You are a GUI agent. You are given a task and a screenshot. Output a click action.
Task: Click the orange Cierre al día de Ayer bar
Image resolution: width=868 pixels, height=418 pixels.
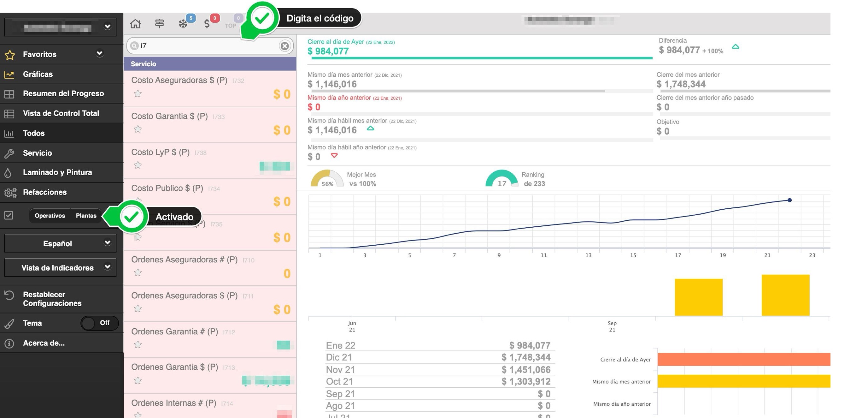pos(744,359)
